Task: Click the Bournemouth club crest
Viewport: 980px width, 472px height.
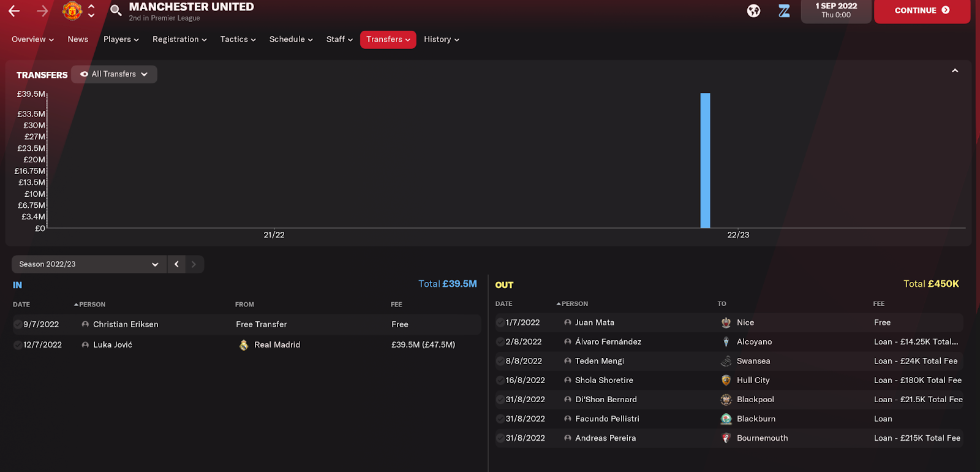Action: tap(726, 438)
